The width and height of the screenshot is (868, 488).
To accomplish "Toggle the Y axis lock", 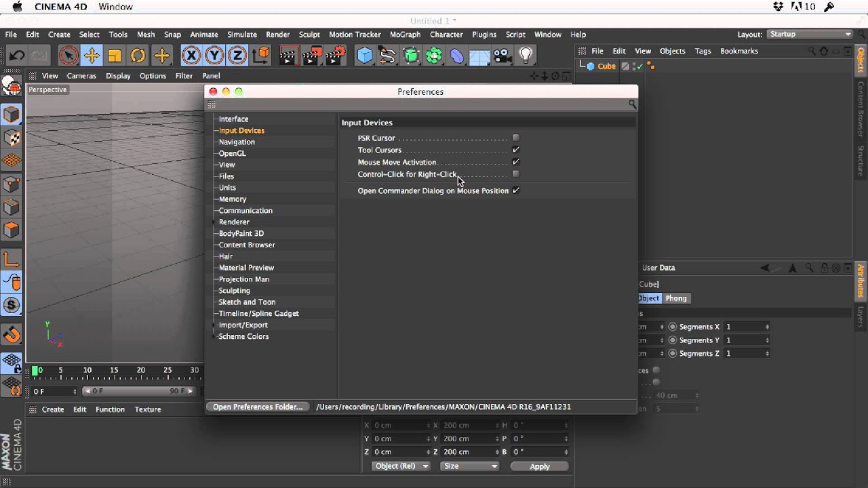I will [x=214, y=56].
